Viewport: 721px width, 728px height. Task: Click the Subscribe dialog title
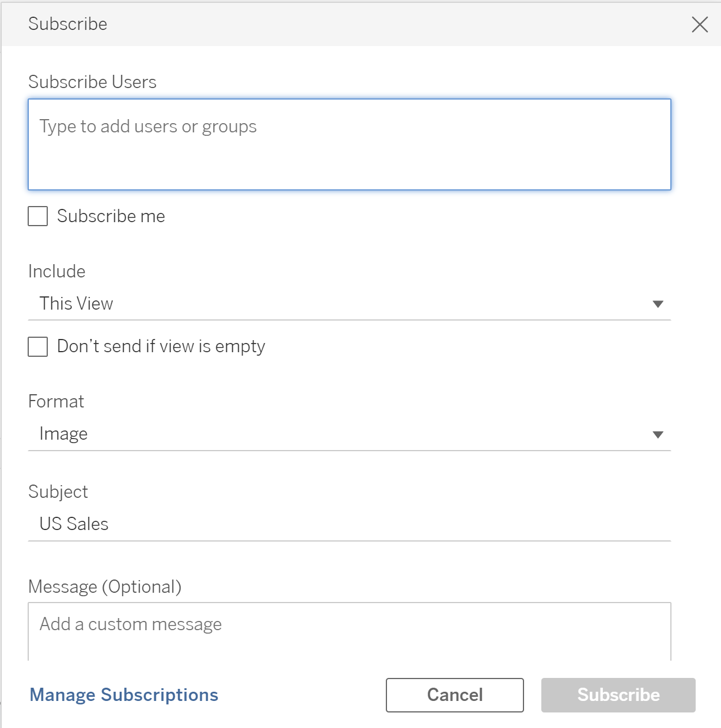pos(68,24)
